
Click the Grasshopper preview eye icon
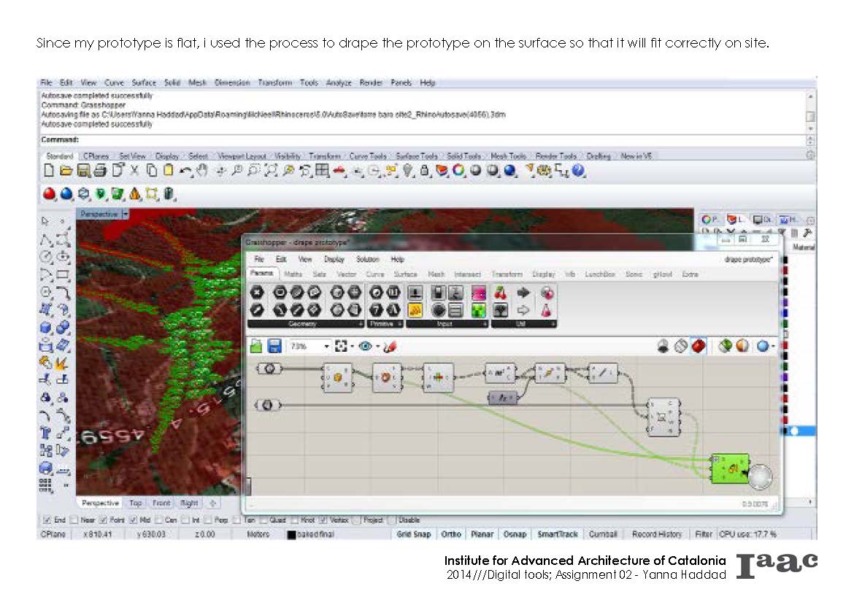pyautogui.click(x=365, y=346)
